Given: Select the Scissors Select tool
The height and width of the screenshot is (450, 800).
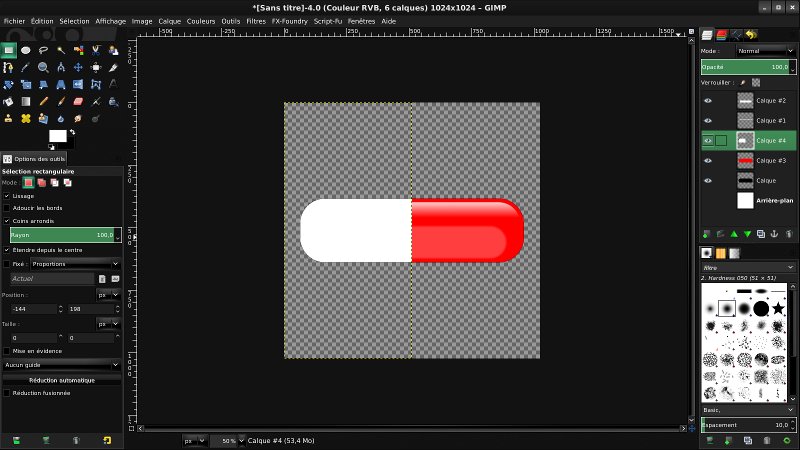Looking at the screenshot, I should 96,50.
